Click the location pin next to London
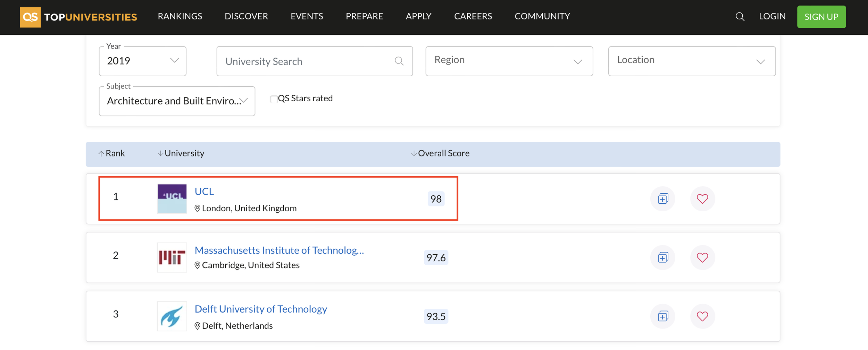The image size is (868, 350). tap(197, 208)
